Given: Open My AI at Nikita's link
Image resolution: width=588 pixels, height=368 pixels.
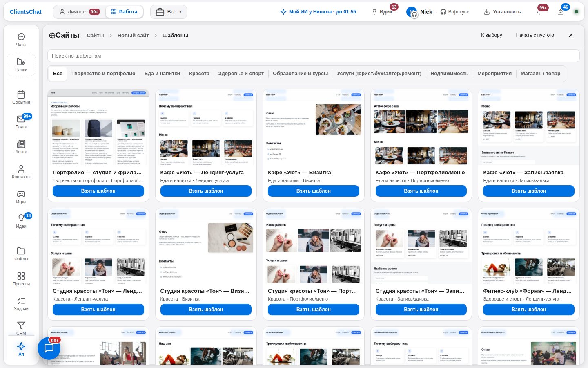Looking at the screenshot, I should pyautogui.click(x=318, y=12).
